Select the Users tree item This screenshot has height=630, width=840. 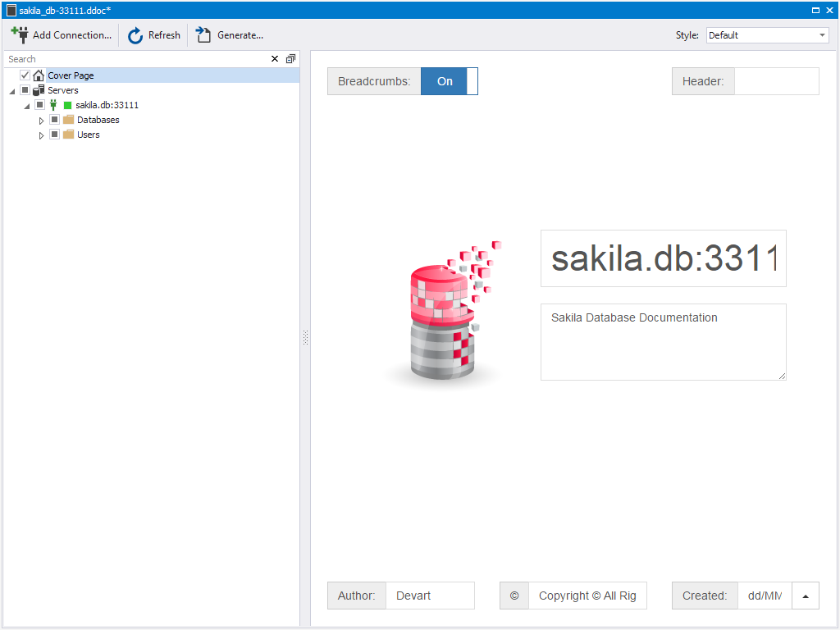pos(89,135)
